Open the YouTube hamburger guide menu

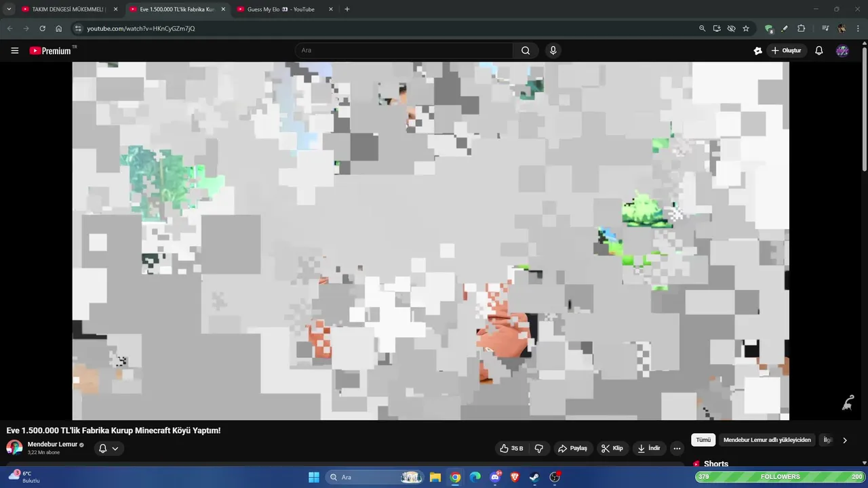[x=14, y=51]
